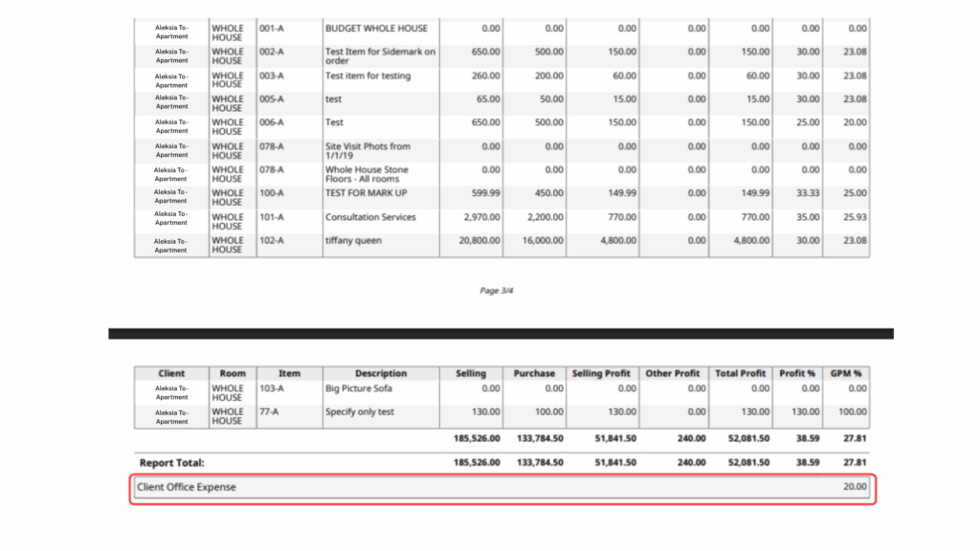The height and width of the screenshot is (551, 980).
Task: Click the Client column header
Action: (171, 373)
